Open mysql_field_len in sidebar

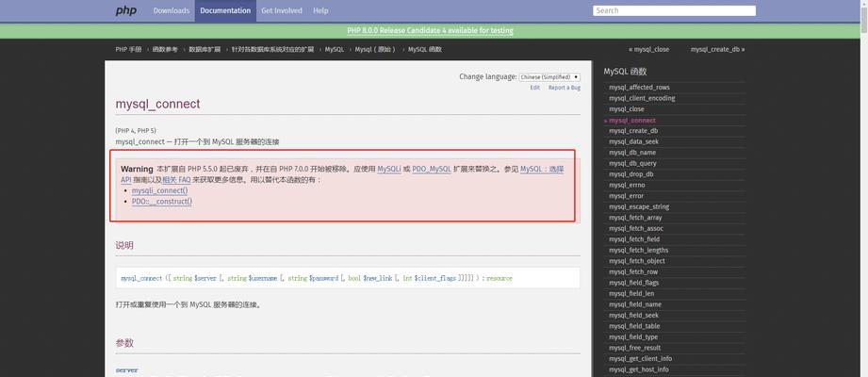631,293
